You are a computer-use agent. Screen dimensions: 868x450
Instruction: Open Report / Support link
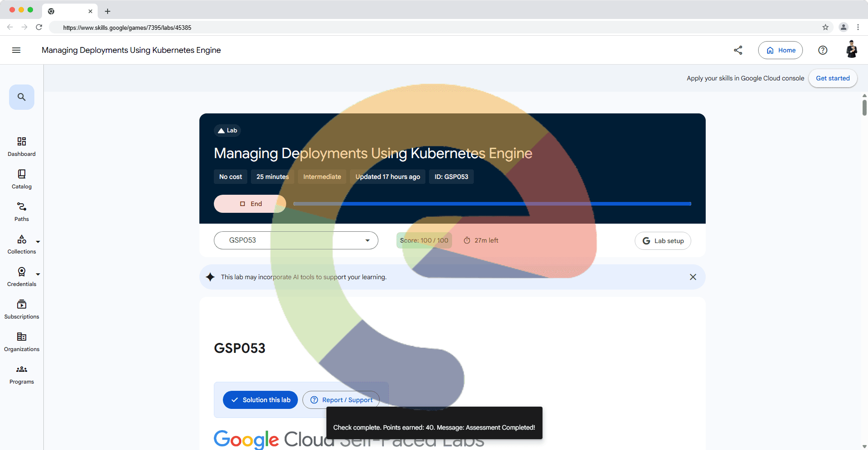[x=341, y=400]
